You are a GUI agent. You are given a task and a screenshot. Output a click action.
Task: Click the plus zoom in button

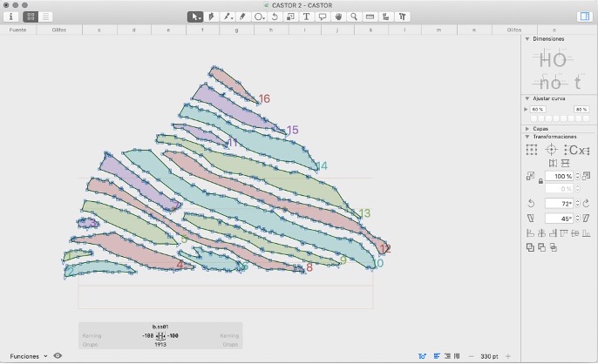(508, 356)
